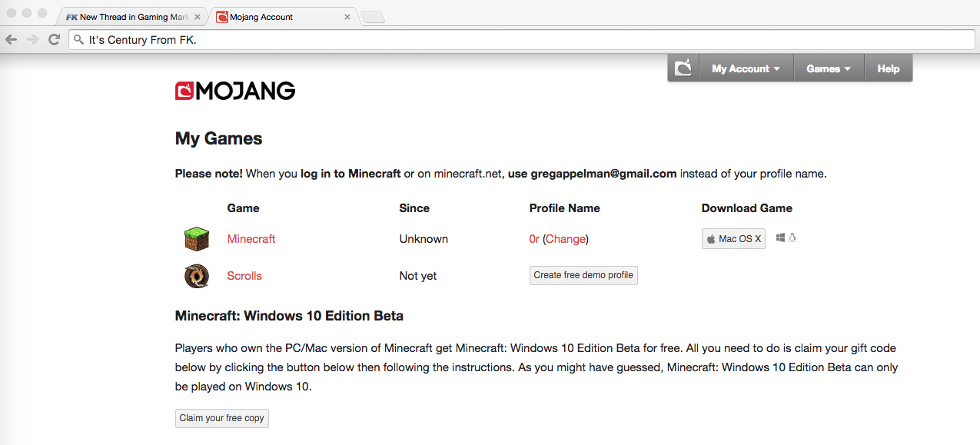Open the Scrolls game link
This screenshot has height=445, width=980.
[244, 276]
